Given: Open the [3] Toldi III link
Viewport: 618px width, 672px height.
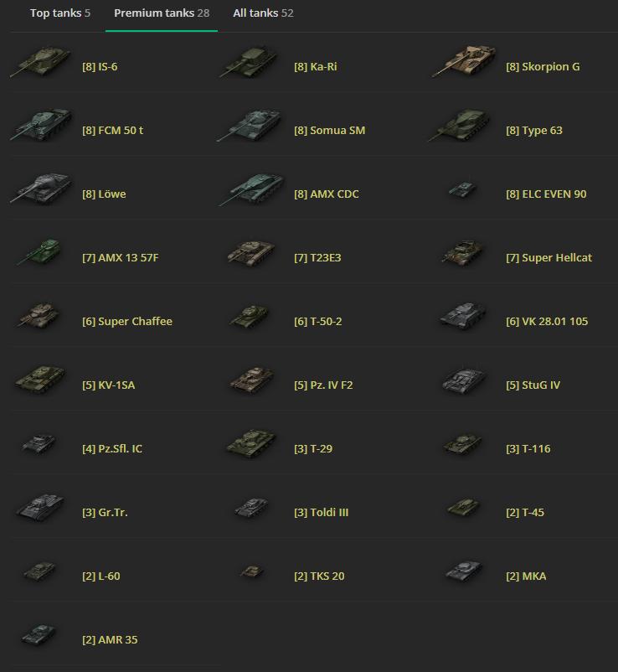Looking at the screenshot, I should click(x=321, y=512).
